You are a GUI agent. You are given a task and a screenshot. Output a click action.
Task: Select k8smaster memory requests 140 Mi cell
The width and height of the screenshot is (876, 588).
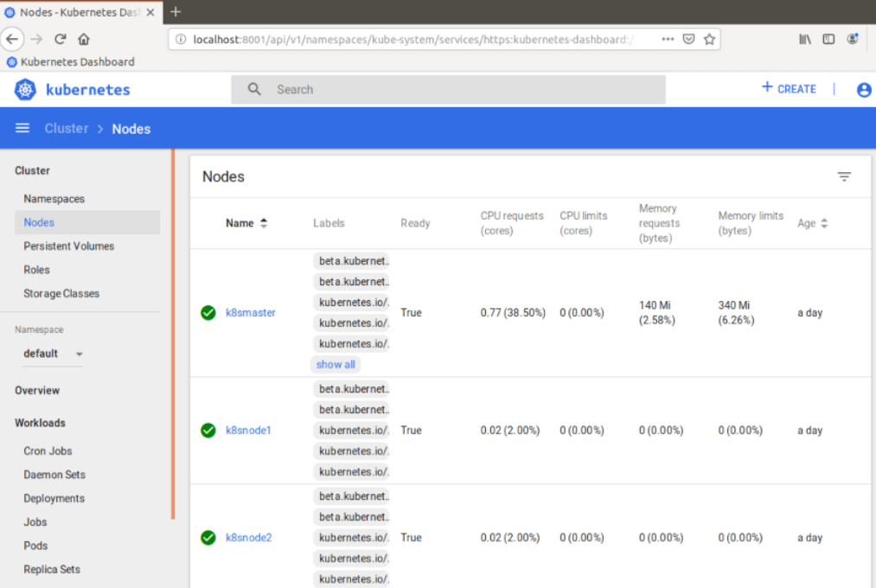pos(657,313)
